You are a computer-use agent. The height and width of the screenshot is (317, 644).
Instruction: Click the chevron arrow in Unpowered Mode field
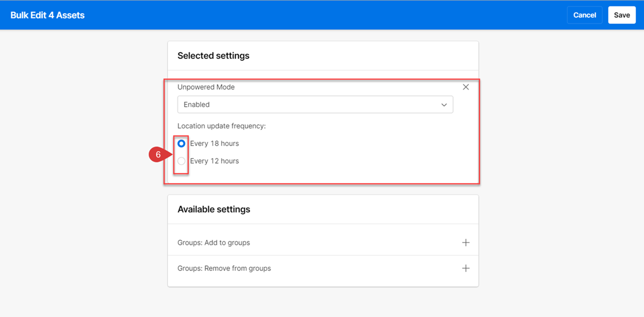pos(444,105)
